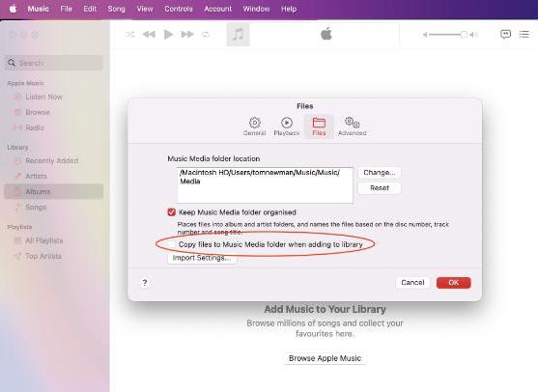Open the File menu
The image size is (538, 392).
click(66, 9)
